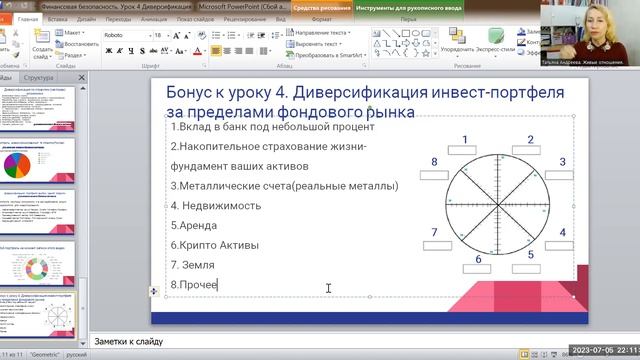Decrease list indent level
This screenshot has width=640, height=360.
[x=251, y=36]
